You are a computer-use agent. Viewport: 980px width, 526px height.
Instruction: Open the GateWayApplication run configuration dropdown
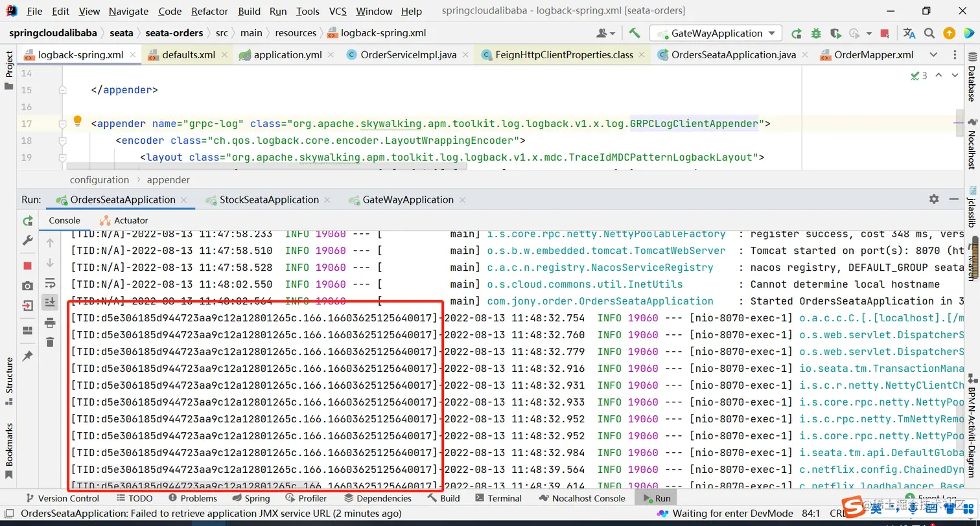point(716,33)
